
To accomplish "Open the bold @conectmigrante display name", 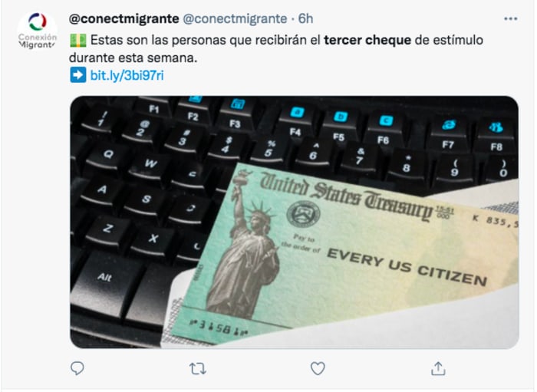I will click(x=124, y=18).
